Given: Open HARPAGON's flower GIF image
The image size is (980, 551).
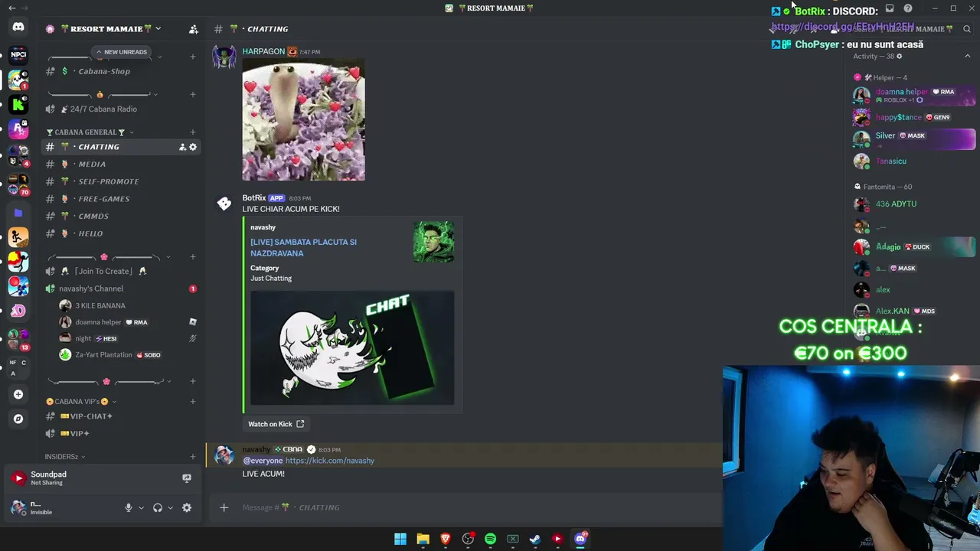Looking at the screenshot, I should (x=304, y=119).
